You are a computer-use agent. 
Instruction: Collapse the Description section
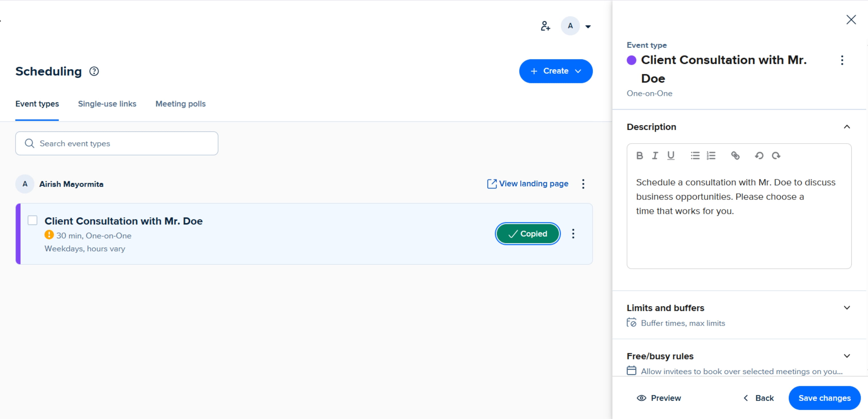[x=847, y=127]
